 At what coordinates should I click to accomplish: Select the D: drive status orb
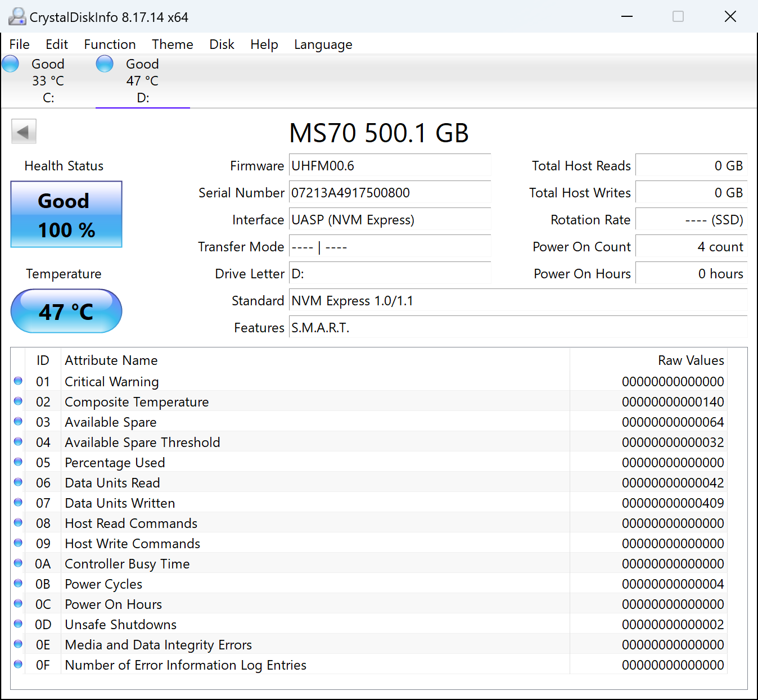point(105,64)
